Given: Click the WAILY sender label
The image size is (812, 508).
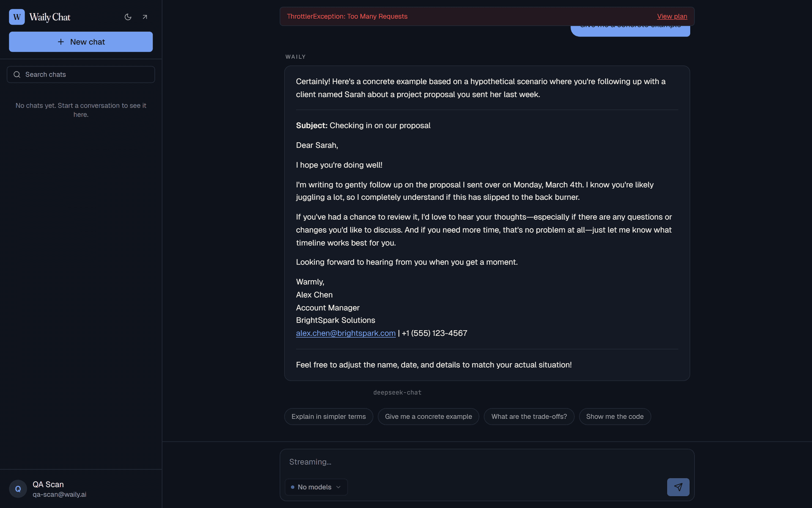Looking at the screenshot, I should click(x=296, y=57).
